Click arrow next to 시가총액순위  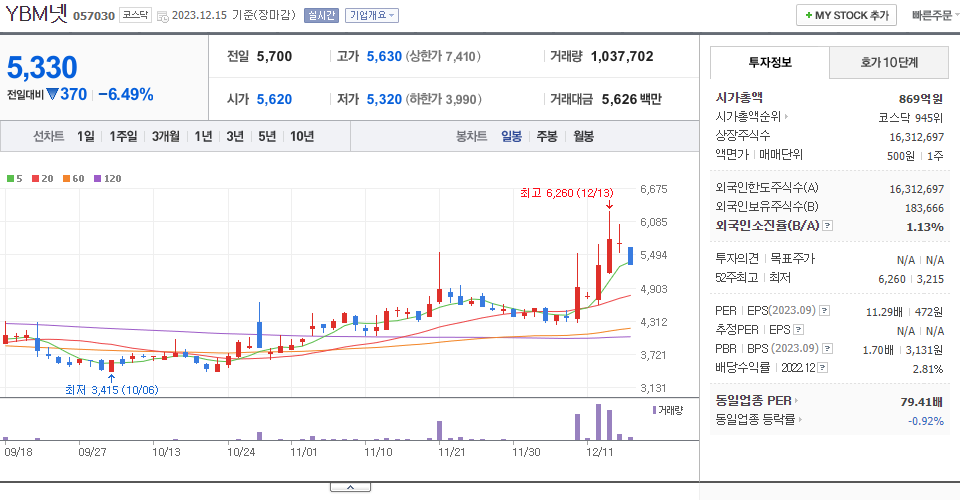pos(786,116)
